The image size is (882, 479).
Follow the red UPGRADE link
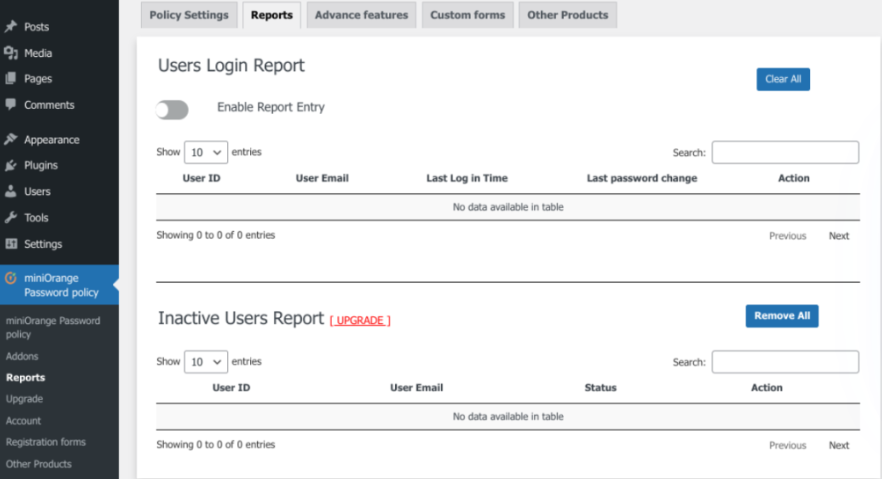coord(360,321)
